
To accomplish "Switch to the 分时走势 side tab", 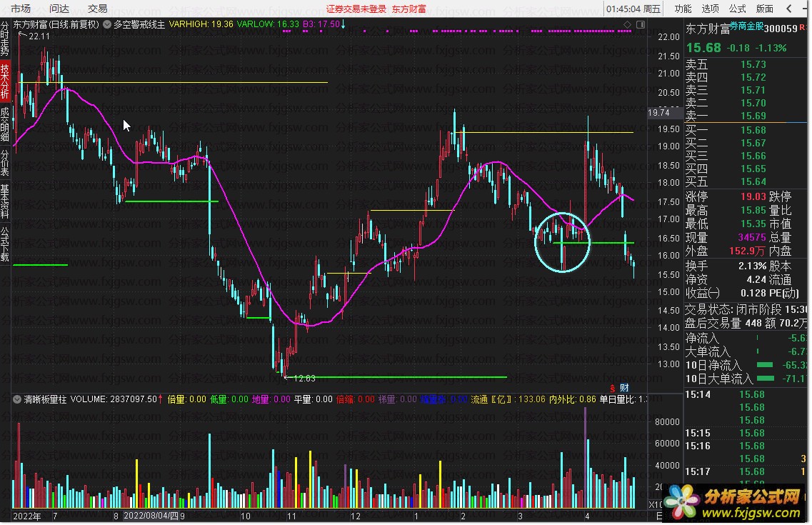I will [x=5, y=39].
